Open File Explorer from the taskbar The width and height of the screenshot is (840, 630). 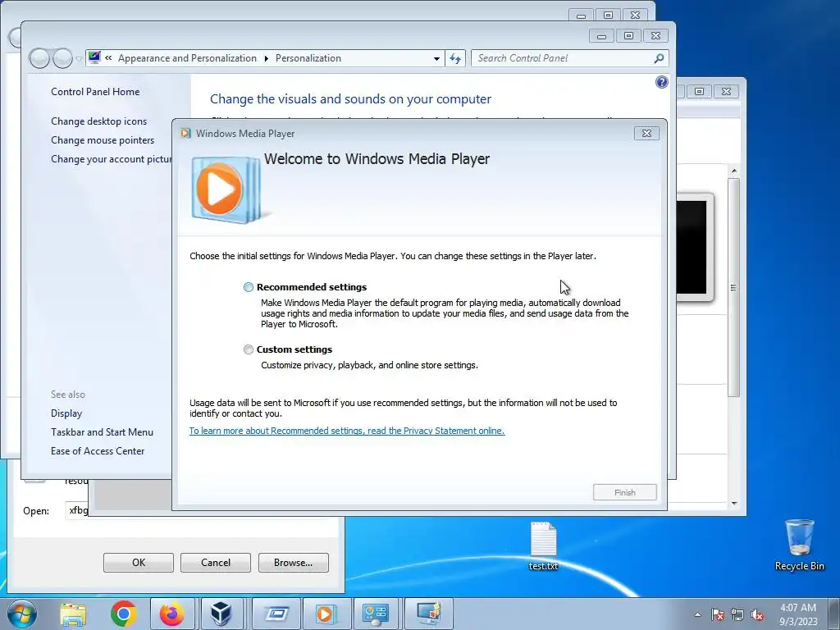pos(73,614)
